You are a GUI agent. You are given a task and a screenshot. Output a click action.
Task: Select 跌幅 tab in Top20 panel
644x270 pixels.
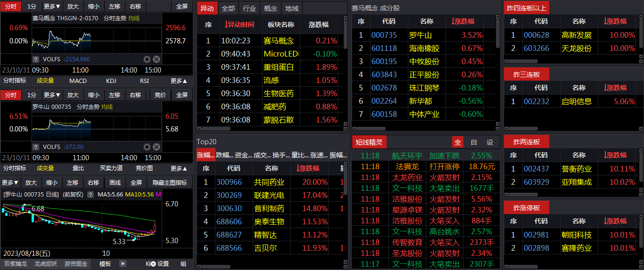[224, 155]
